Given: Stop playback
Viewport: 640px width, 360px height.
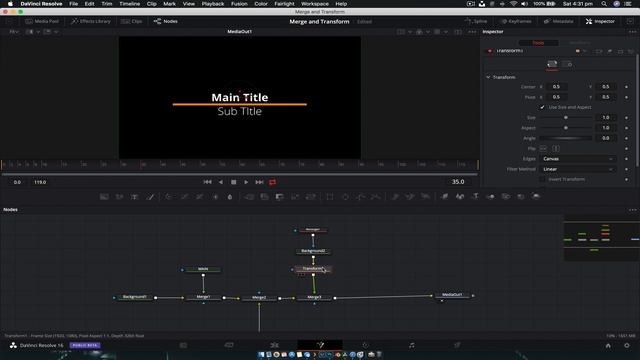Looking at the screenshot, I should (233, 182).
